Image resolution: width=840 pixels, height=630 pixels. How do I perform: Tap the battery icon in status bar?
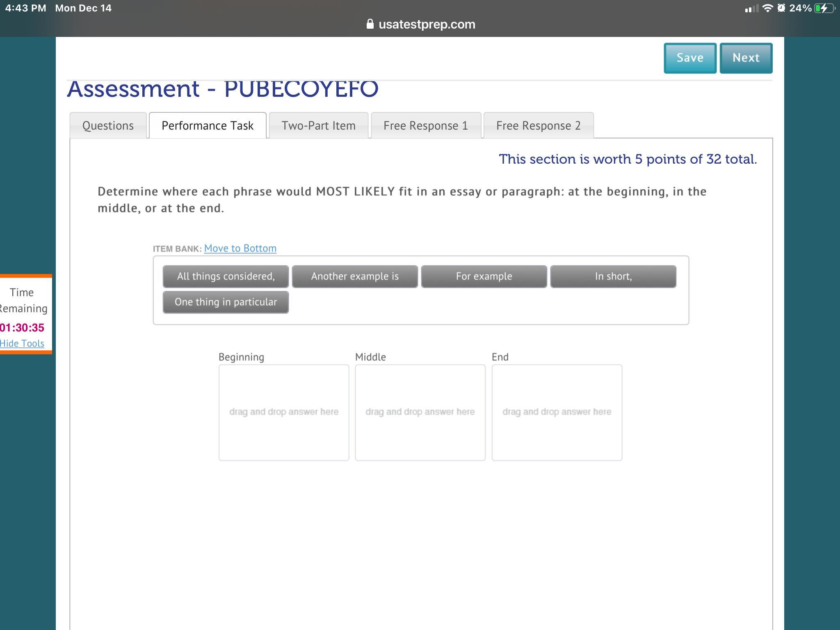tap(824, 8)
